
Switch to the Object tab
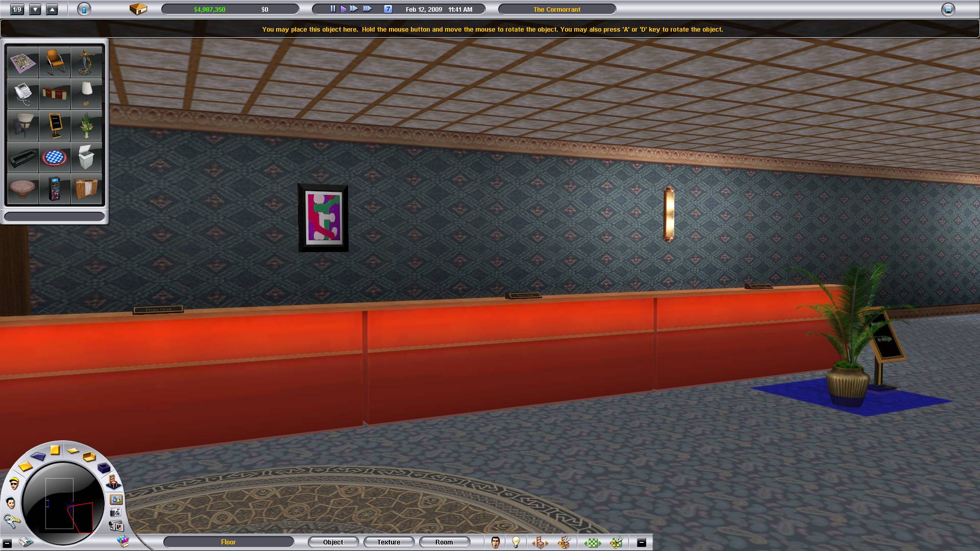(333, 542)
